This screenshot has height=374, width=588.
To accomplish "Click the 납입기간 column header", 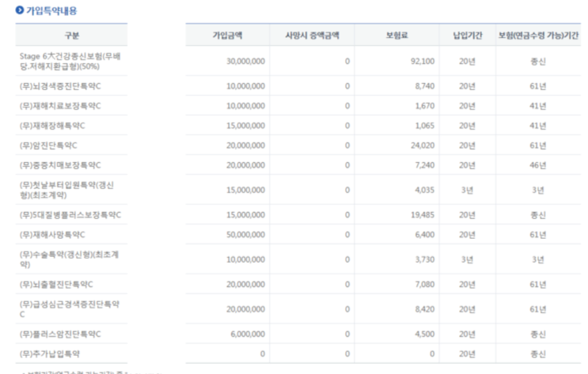I will [x=468, y=36].
